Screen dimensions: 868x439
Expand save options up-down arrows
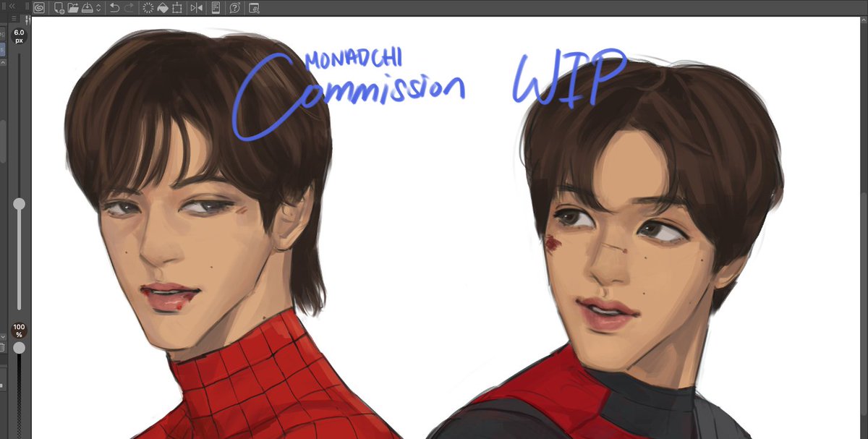click(98, 9)
